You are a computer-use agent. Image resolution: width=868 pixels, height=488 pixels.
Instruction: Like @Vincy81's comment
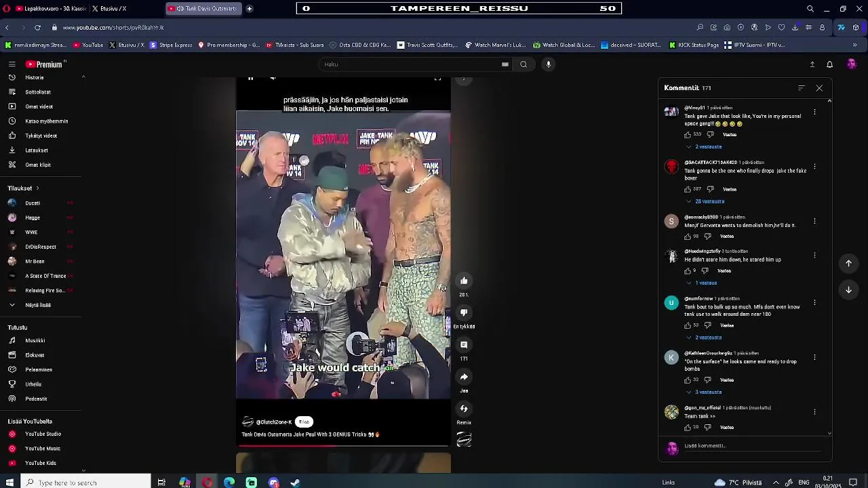coord(688,135)
